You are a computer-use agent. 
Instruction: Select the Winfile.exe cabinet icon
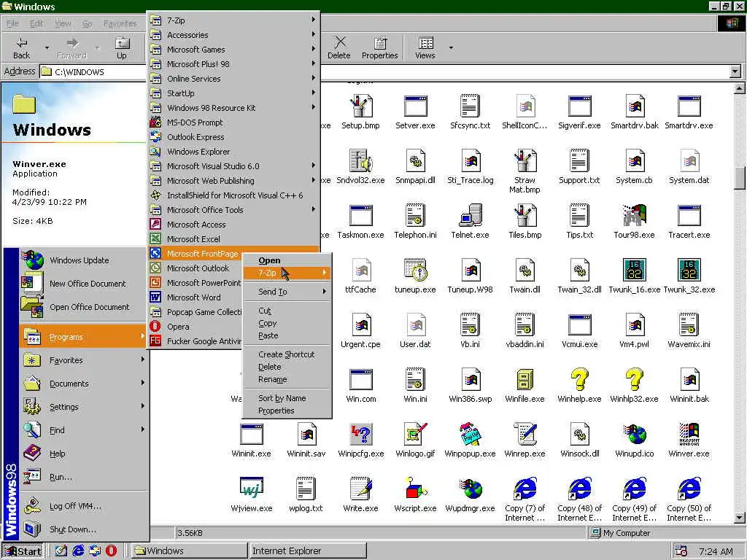525,379
